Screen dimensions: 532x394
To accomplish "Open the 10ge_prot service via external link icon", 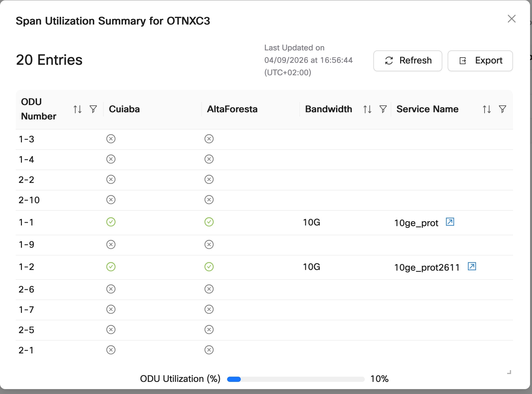I will tap(450, 222).
